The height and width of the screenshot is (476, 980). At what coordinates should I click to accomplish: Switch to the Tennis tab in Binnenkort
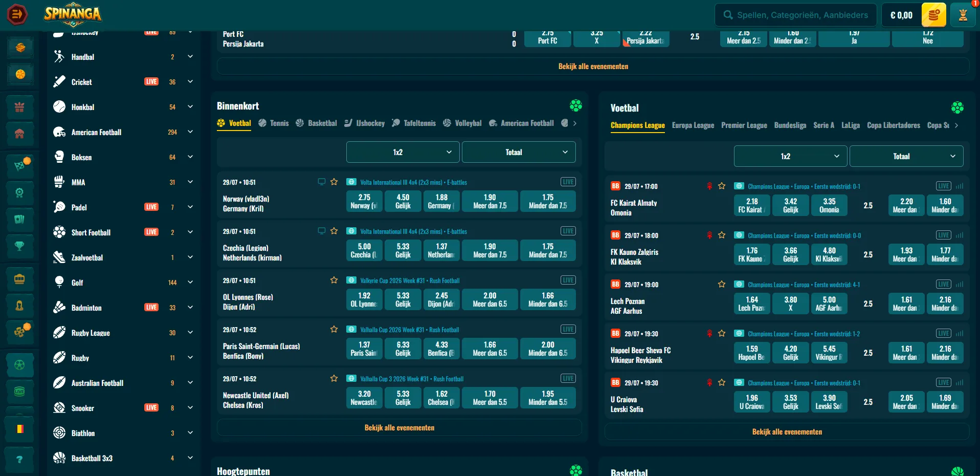(x=274, y=123)
